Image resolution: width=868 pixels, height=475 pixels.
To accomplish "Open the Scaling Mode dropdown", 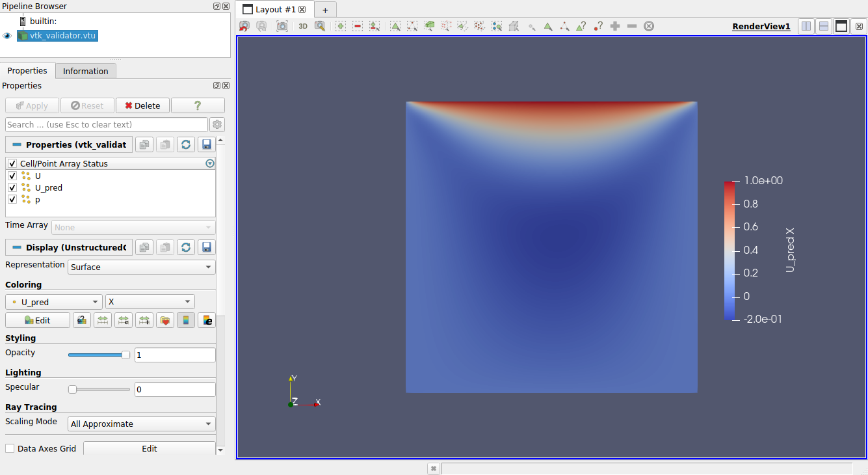I will click(141, 424).
